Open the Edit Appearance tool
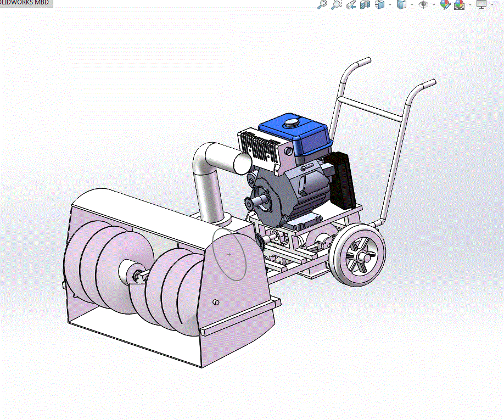 point(445,4)
